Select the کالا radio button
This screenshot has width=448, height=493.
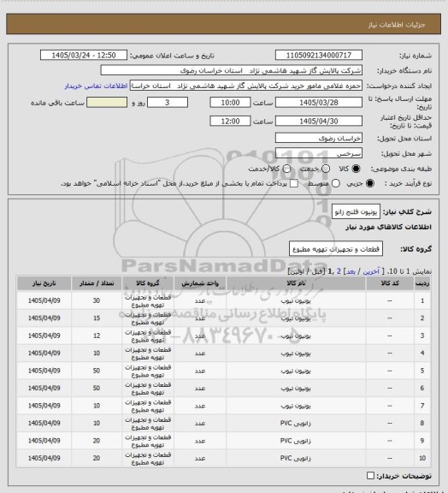coord(356,169)
